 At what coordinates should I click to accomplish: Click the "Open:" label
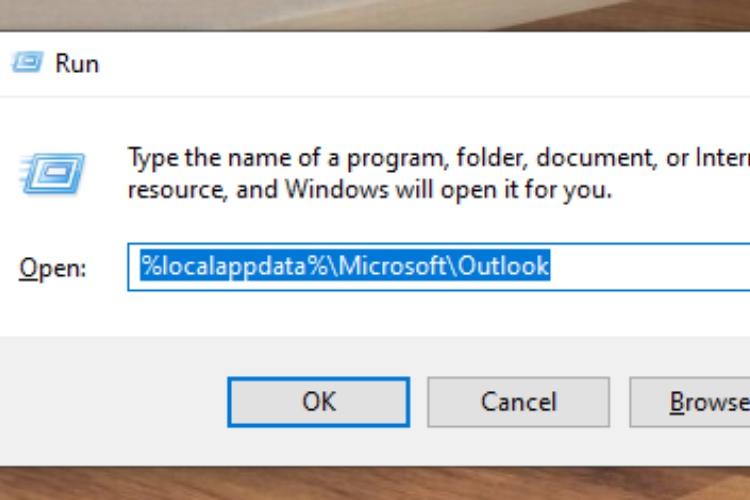click(x=53, y=268)
